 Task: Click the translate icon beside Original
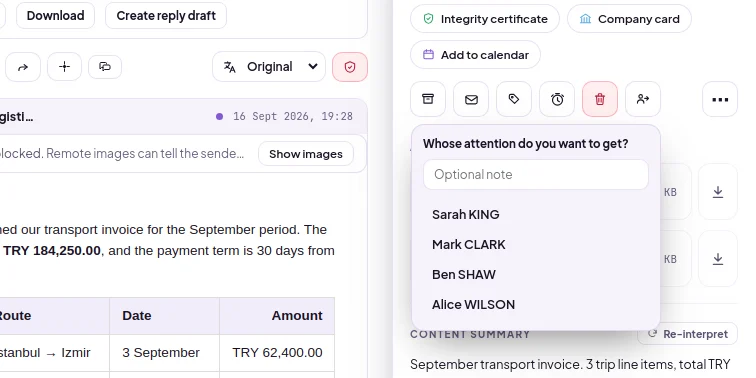(x=230, y=67)
